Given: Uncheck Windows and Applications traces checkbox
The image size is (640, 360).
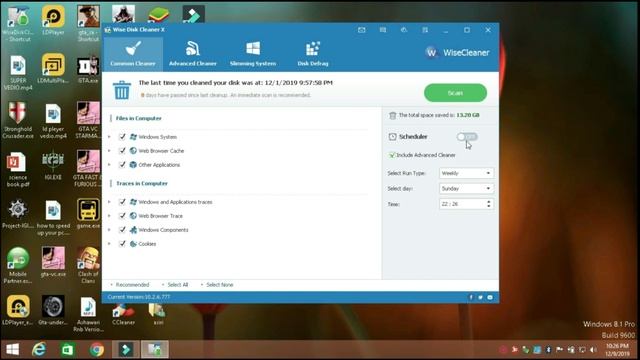Looking at the screenshot, I should pyautogui.click(x=122, y=202).
